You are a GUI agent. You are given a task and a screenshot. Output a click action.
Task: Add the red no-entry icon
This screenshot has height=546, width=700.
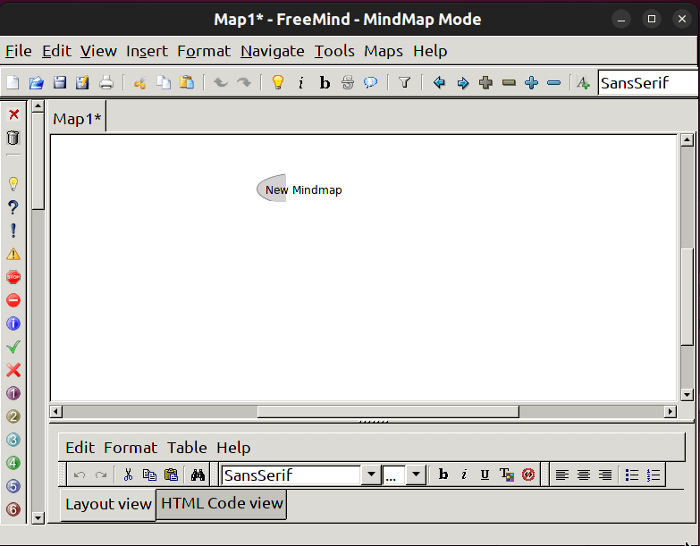[x=13, y=300]
